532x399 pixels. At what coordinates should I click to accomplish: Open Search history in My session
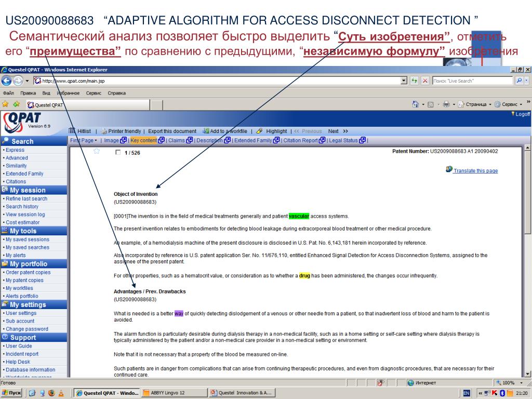22,207
